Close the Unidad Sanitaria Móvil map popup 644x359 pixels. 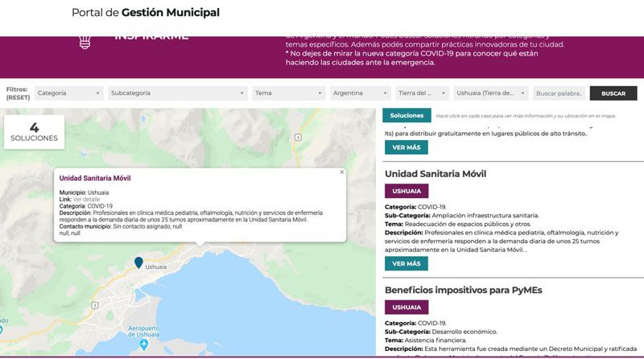click(x=341, y=172)
